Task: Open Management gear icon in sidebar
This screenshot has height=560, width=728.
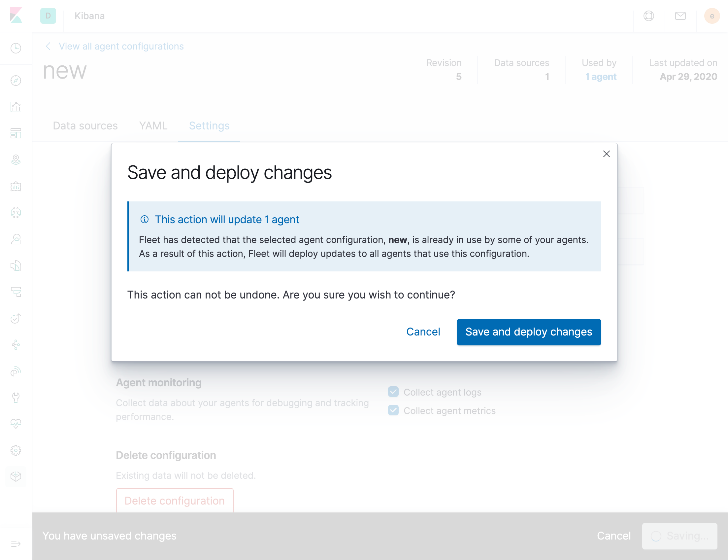Action: (x=16, y=450)
